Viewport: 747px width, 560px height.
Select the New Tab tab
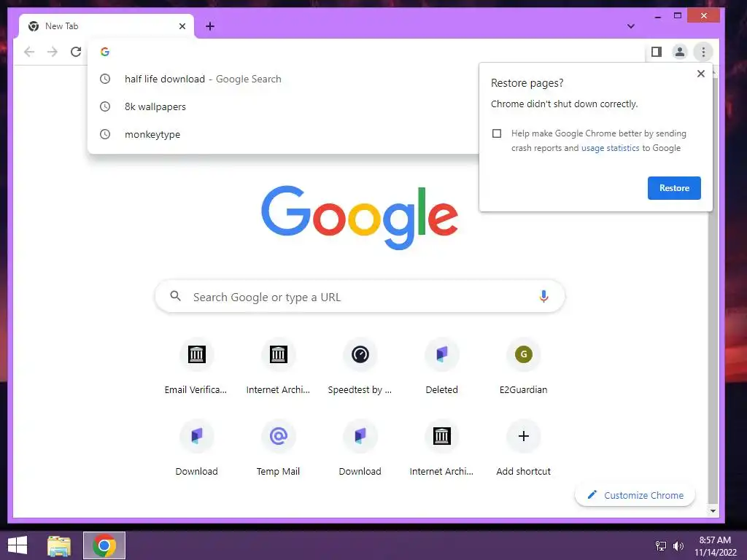tap(107, 26)
